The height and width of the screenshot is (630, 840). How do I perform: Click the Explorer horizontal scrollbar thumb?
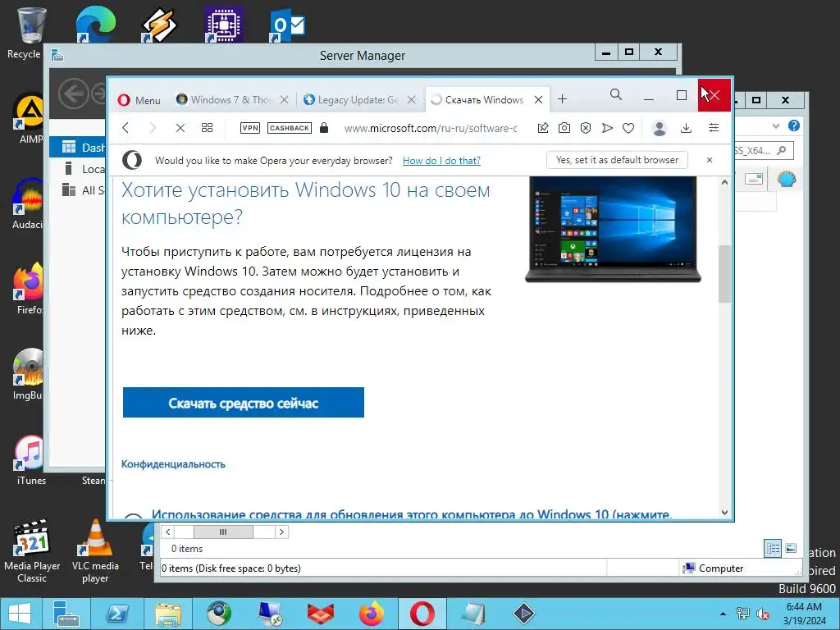[223, 532]
